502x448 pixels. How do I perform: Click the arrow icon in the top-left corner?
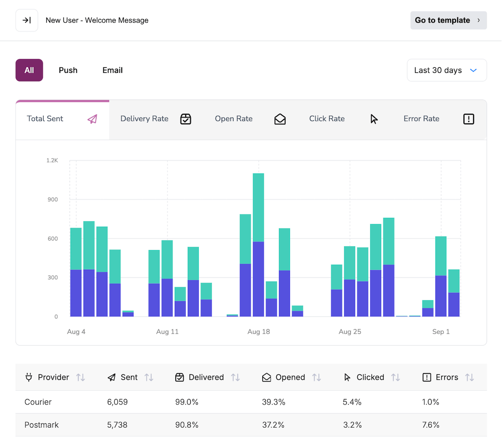[x=26, y=20]
